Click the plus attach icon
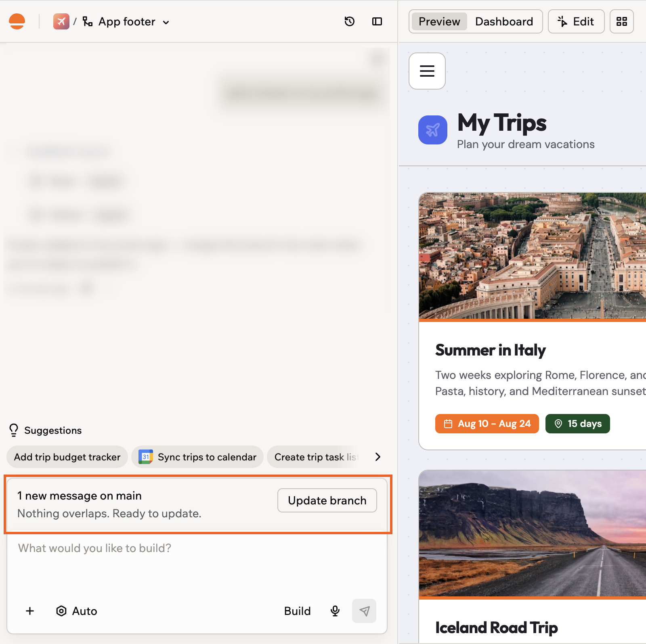Viewport: 646px width, 644px height. [x=30, y=611]
